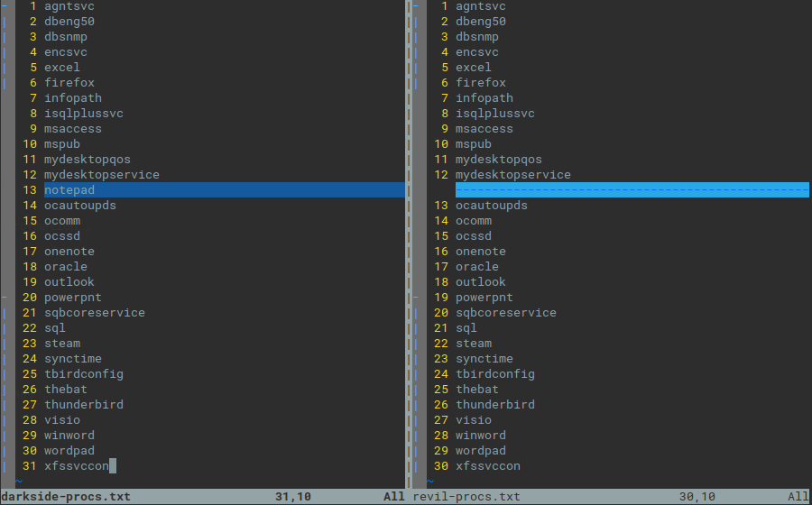
Task: Click xfssvccon on line 31 of darkside-procs.txt
Action: [77, 465]
